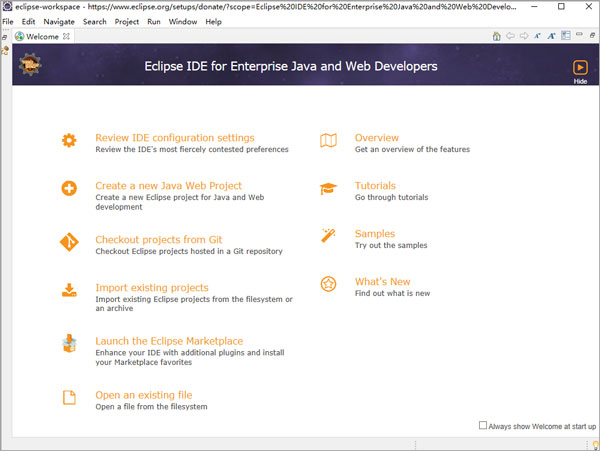Image resolution: width=600 pixels, height=451 pixels.
Task: Select the Welcome tab
Action: pos(42,36)
